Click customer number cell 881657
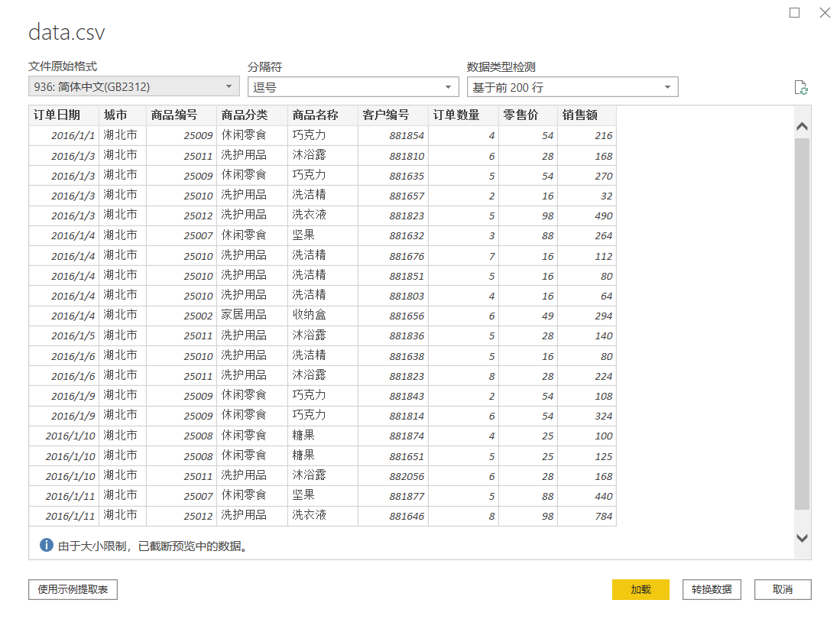This screenshot has width=840, height=629. click(x=393, y=196)
